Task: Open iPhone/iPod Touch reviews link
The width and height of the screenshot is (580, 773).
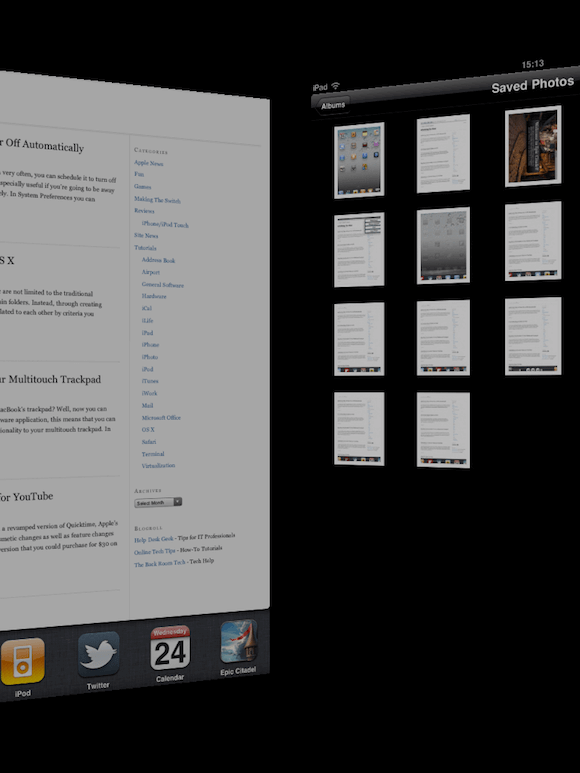Action: coord(165,224)
